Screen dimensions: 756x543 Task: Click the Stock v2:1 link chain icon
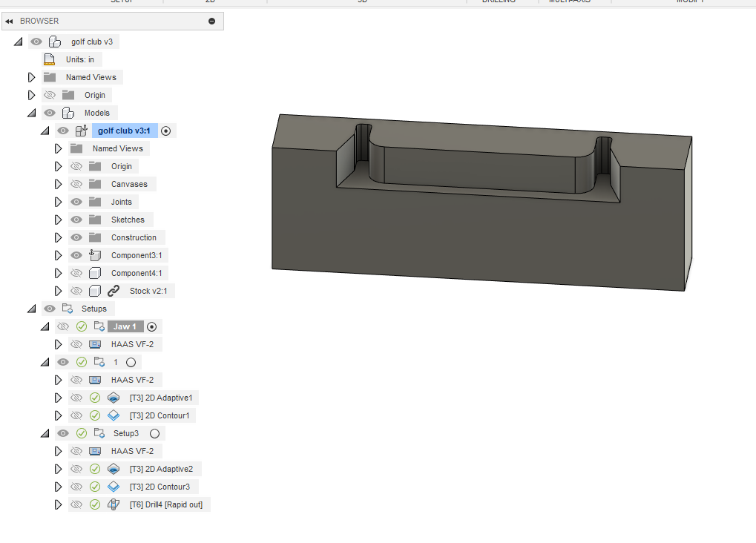[114, 291]
